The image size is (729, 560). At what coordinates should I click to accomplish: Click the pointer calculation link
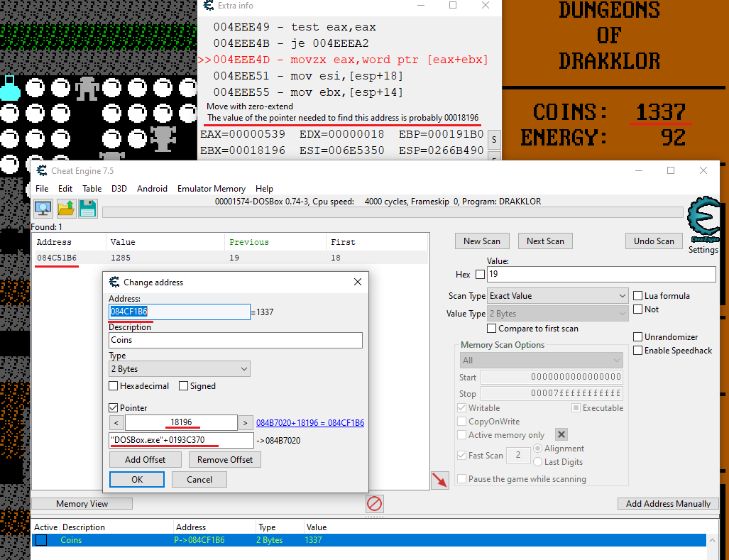point(310,423)
